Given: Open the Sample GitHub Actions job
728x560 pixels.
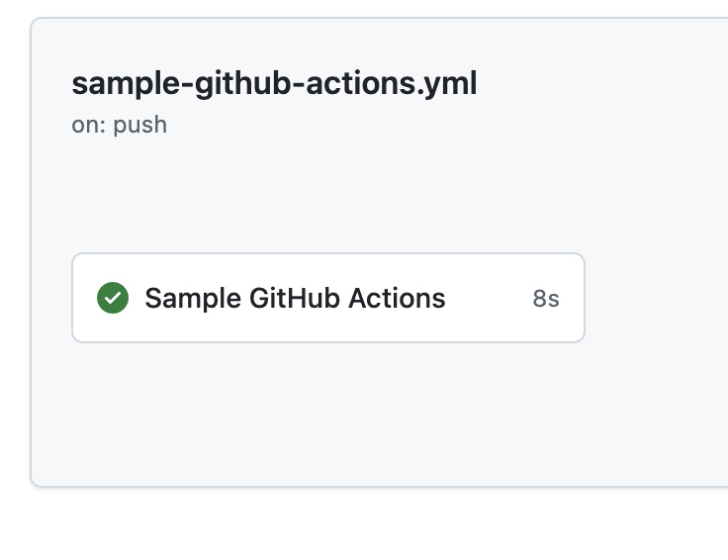Looking at the screenshot, I should coord(295,298).
